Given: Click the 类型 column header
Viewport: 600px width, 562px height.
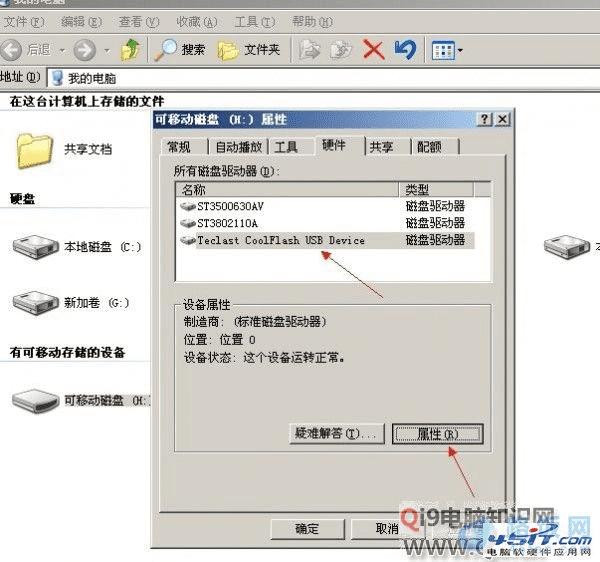Looking at the screenshot, I should (436, 189).
